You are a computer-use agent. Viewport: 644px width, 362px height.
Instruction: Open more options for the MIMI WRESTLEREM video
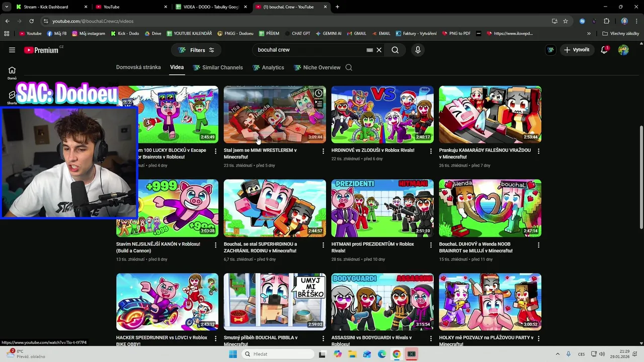(324, 151)
